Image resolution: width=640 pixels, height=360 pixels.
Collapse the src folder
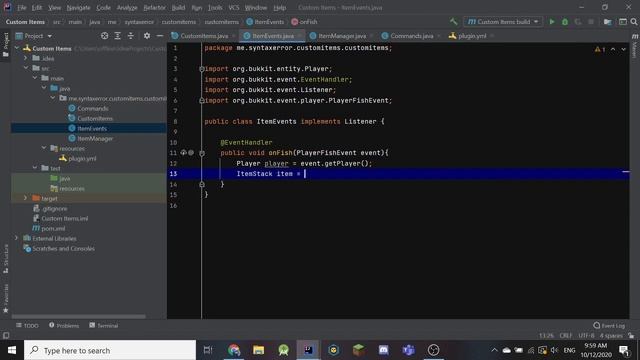[x=26, y=68]
